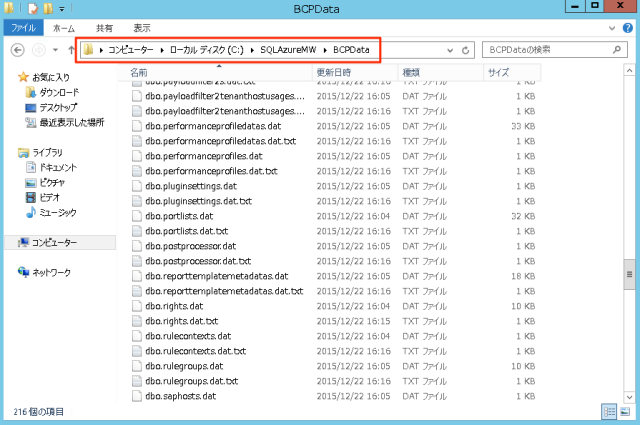Select file dbo.performanceprofiledatas.dat.txt
The image size is (640, 425).
pos(220,141)
